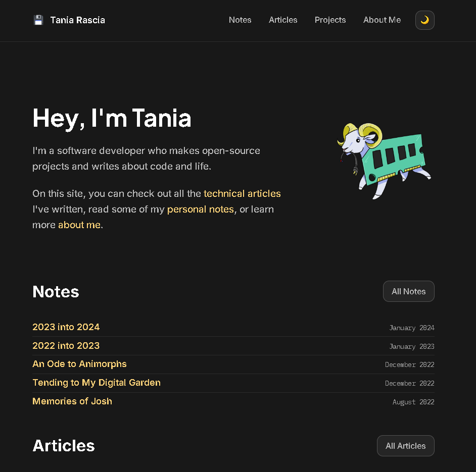This screenshot has width=476, height=472.
Task: Open Tending to My Digital Garden
Action: click(x=97, y=383)
